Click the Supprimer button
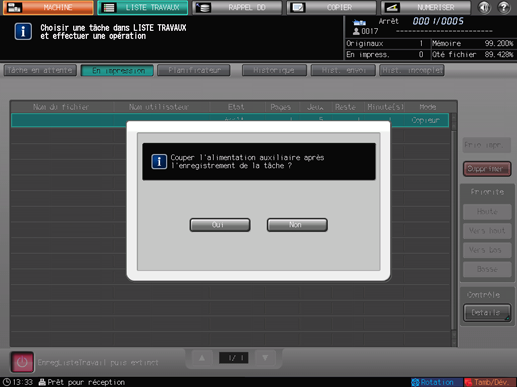This screenshot has height=387, width=517. 487,169
